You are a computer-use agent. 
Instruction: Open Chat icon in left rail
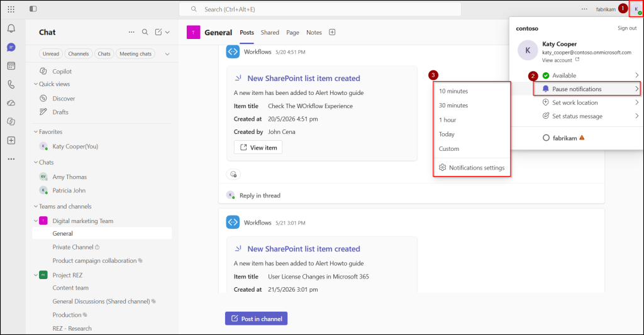[11, 48]
